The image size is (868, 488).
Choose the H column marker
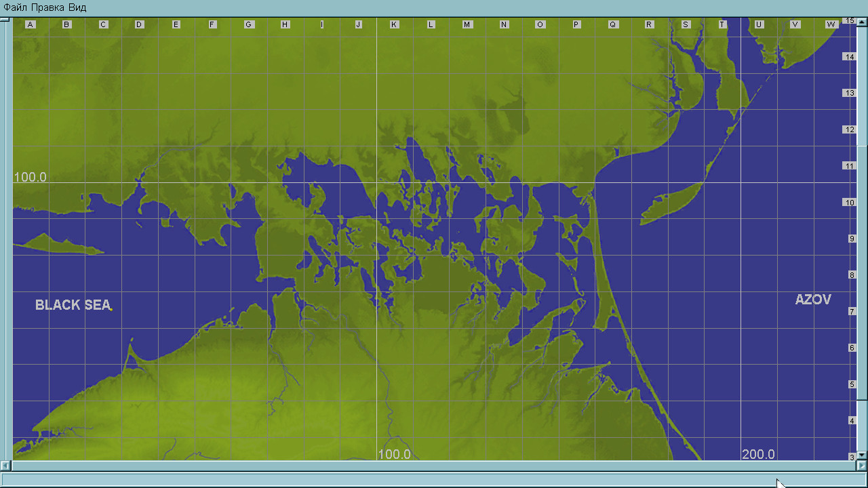[285, 24]
